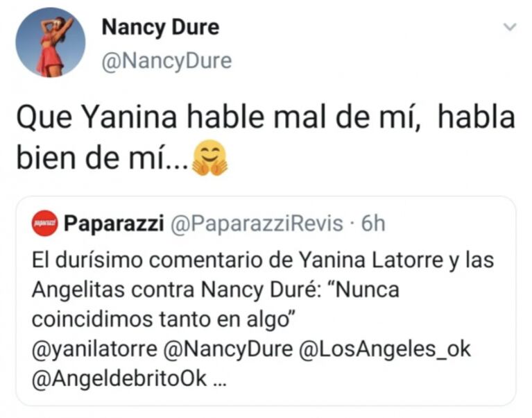The image size is (532, 418).
Task: Open the @LosAngeles_ok mention
Action: click(384, 349)
